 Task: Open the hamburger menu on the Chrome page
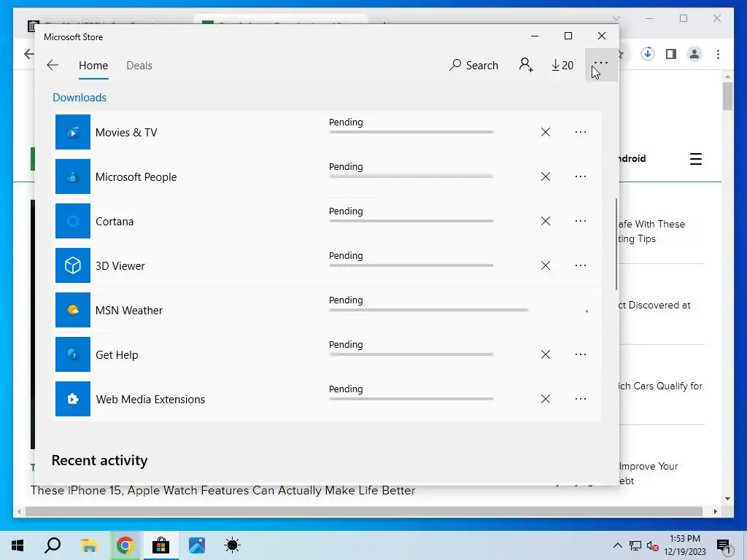[695, 159]
